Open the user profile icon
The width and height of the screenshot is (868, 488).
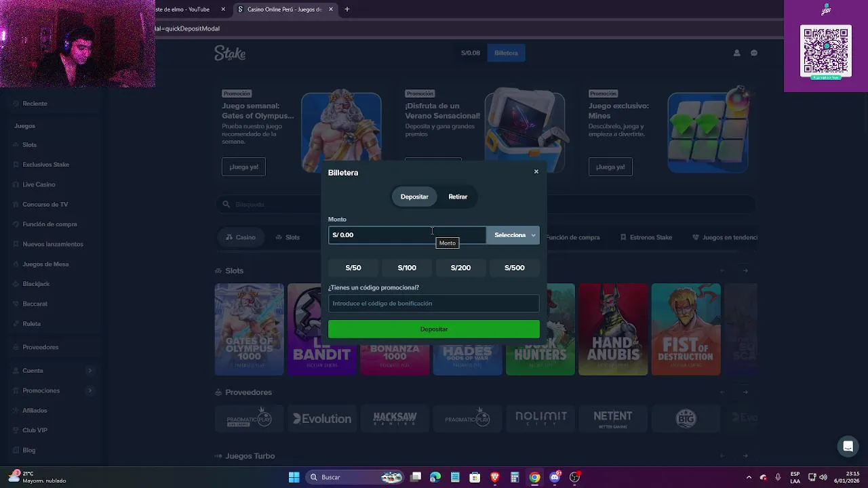pos(736,53)
